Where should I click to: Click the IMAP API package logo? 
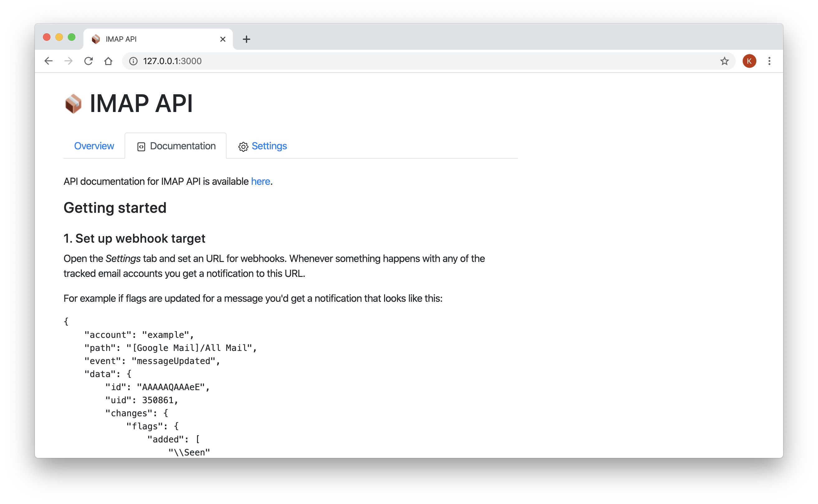pos(73,104)
